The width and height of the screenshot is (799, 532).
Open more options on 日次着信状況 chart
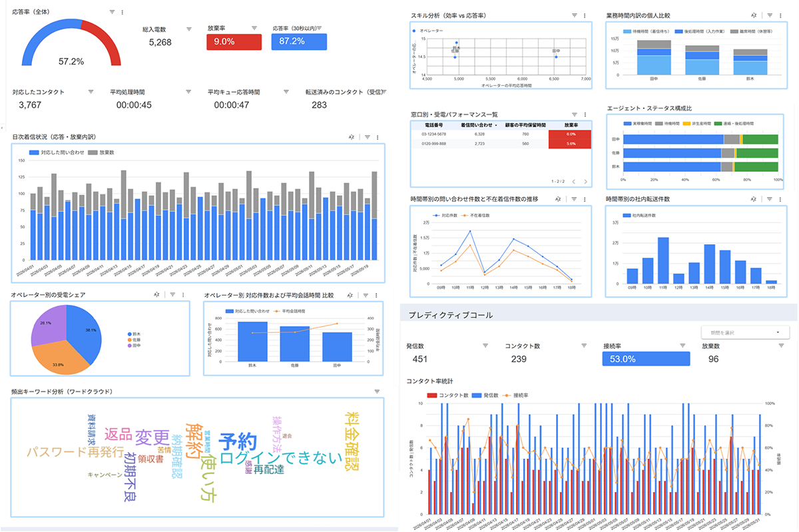(377, 137)
